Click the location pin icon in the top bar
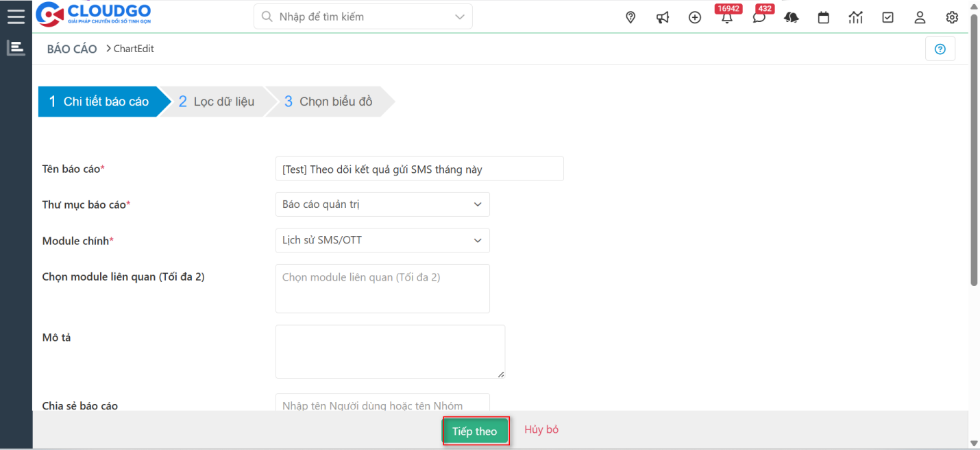 coord(630,17)
